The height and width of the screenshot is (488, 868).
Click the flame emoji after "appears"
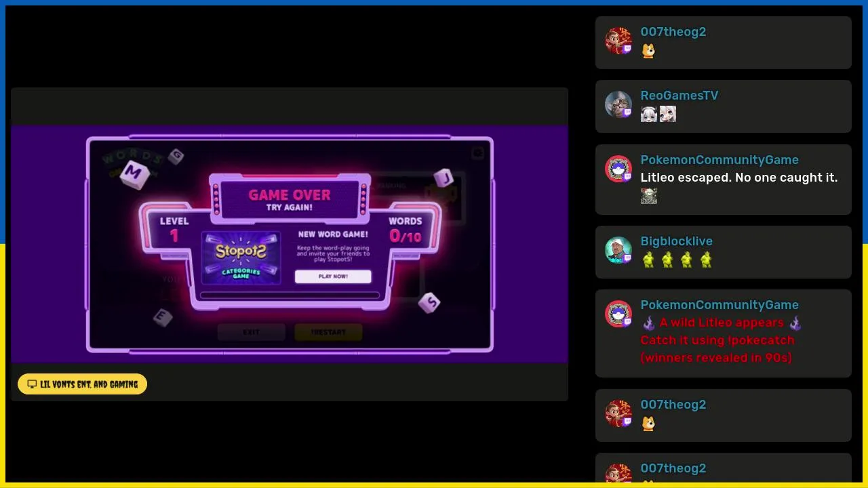795,323
